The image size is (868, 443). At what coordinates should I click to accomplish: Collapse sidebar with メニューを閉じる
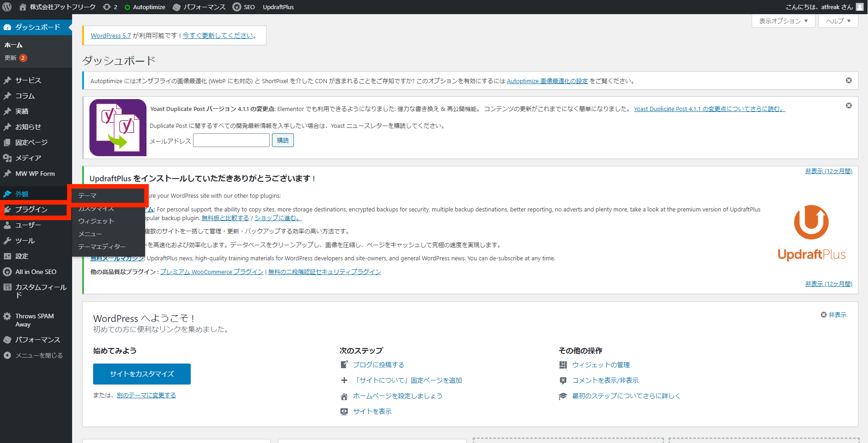[x=36, y=355]
